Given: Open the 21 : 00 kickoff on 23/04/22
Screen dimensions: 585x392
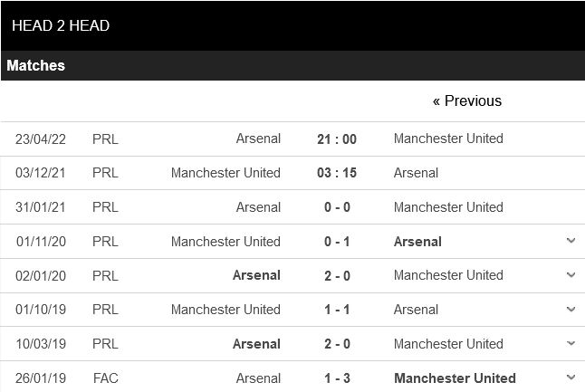Looking at the screenshot, I should tap(337, 139).
